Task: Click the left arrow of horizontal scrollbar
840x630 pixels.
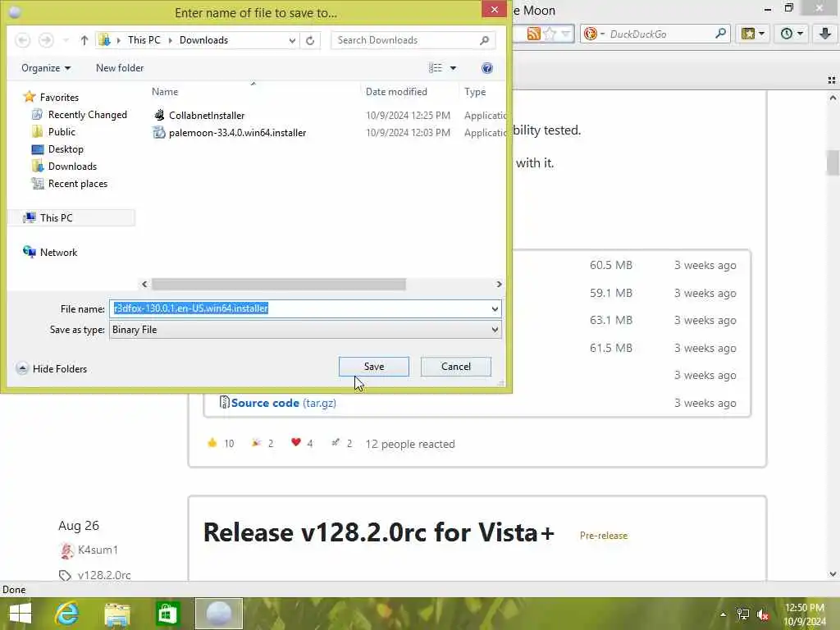Action: coord(144,284)
